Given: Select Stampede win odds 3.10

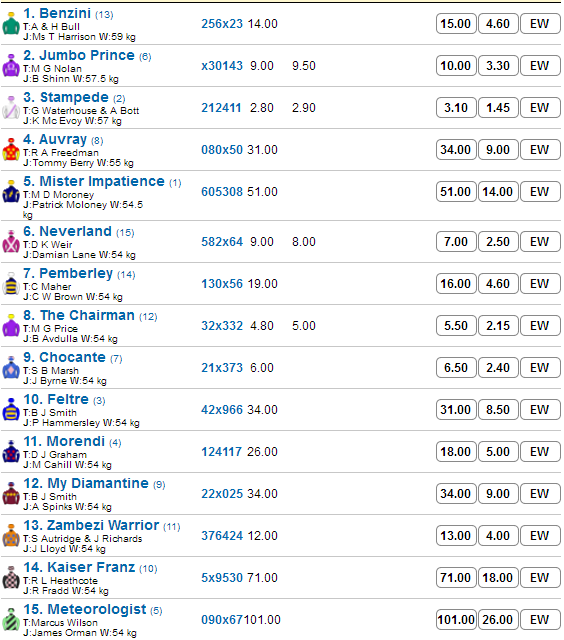Looking at the screenshot, I should [x=456, y=108].
